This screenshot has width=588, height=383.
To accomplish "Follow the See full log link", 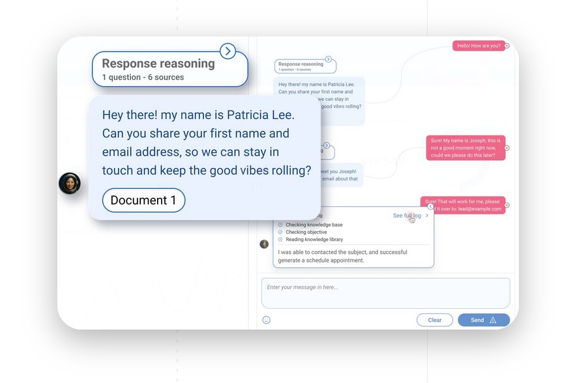I will pos(407,216).
